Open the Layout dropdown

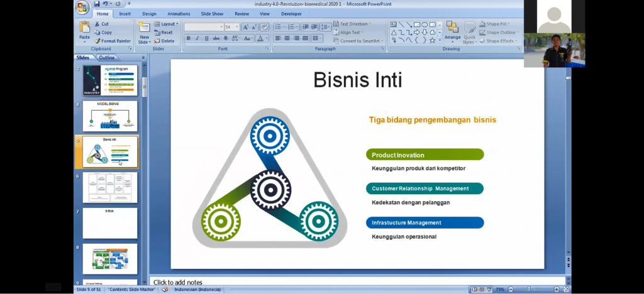[x=167, y=24]
